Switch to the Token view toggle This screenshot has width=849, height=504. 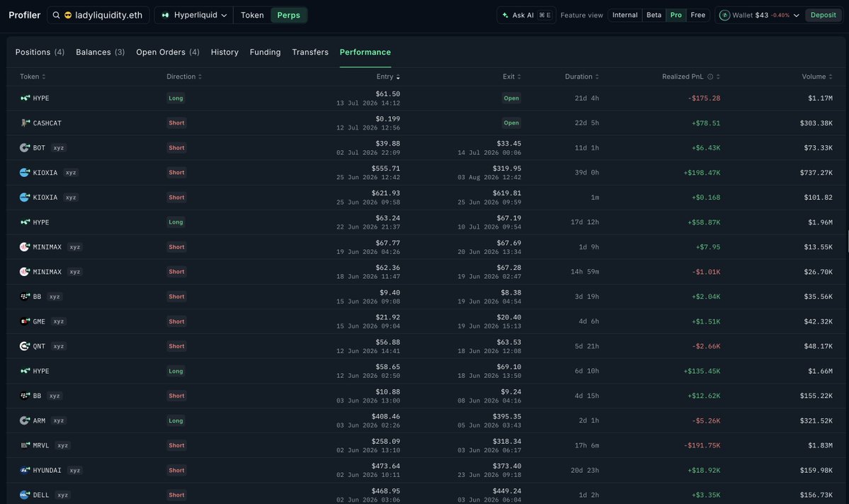pyautogui.click(x=252, y=15)
